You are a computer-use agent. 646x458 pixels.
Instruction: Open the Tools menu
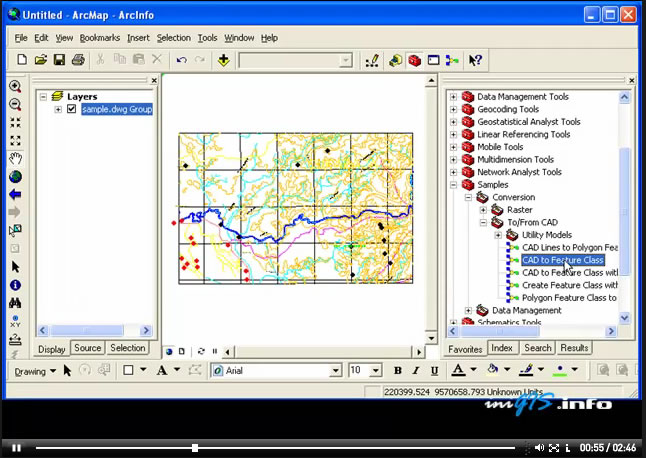coord(207,38)
